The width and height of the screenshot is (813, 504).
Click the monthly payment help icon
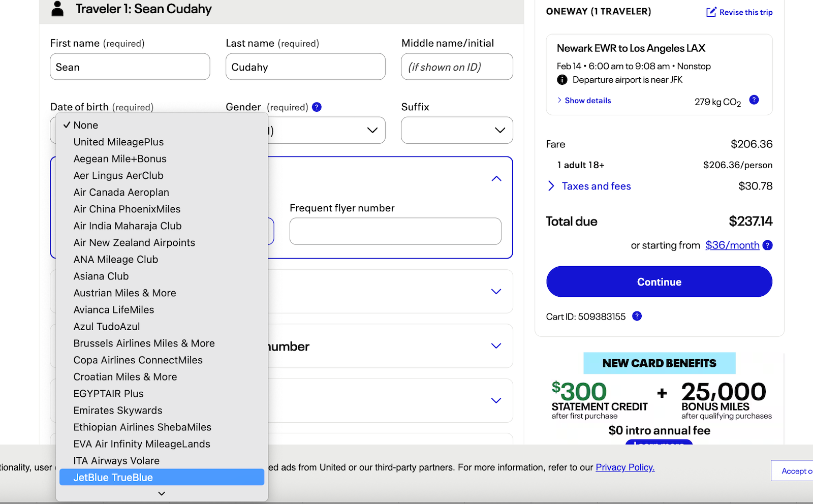click(x=768, y=245)
